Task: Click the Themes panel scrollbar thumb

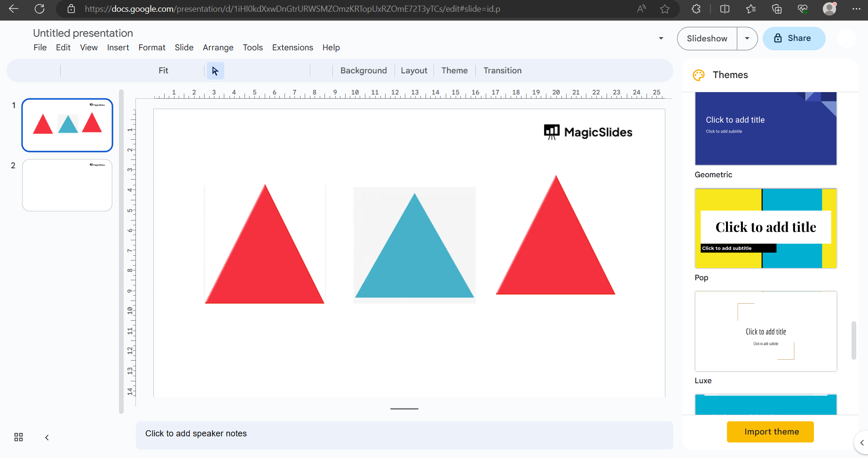Action: click(x=853, y=341)
